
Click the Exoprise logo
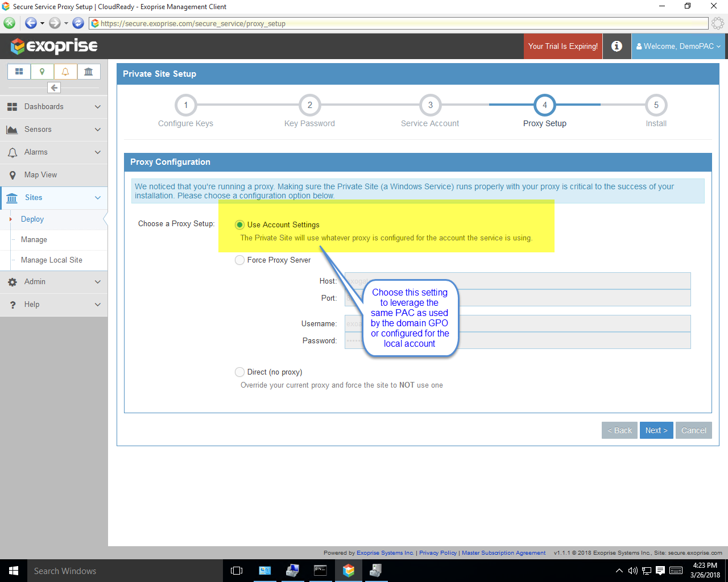[54, 46]
